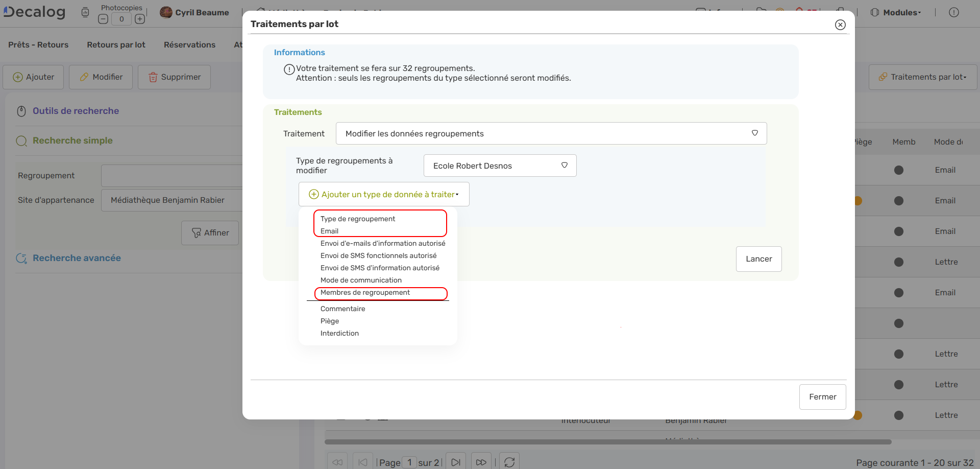Screen dimensions: 980x469
Task: Open the Modules dropdown in top bar
Action: click(x=896, y=12)
